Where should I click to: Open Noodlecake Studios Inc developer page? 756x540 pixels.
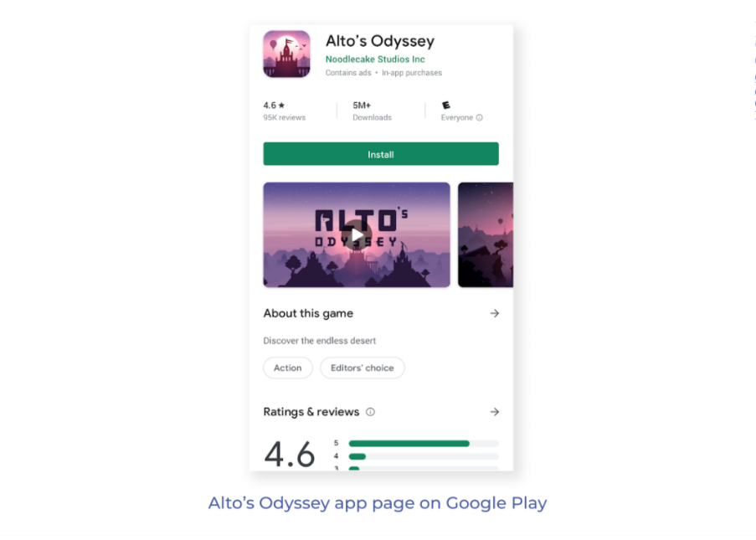pos(375,59)
